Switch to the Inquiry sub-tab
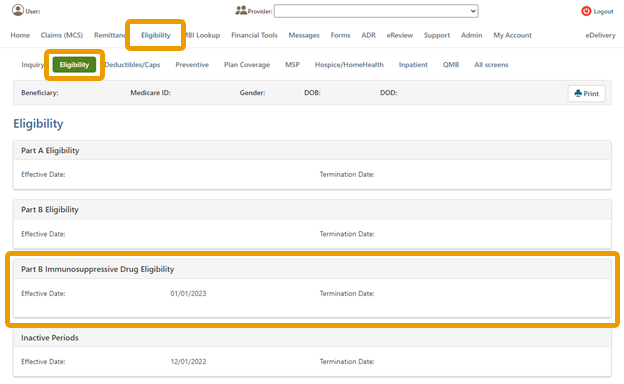This screenshot has width=624, height=384. [x=33, y=64]
